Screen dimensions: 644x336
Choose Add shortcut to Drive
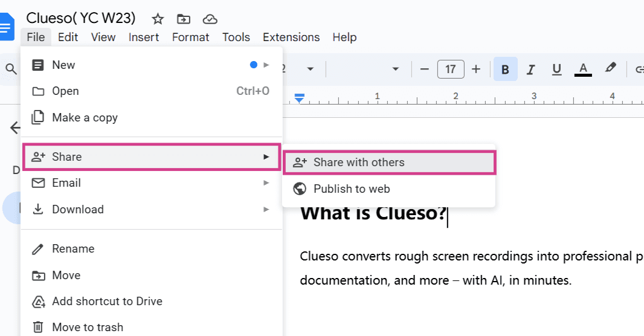[x=152, y=301]
